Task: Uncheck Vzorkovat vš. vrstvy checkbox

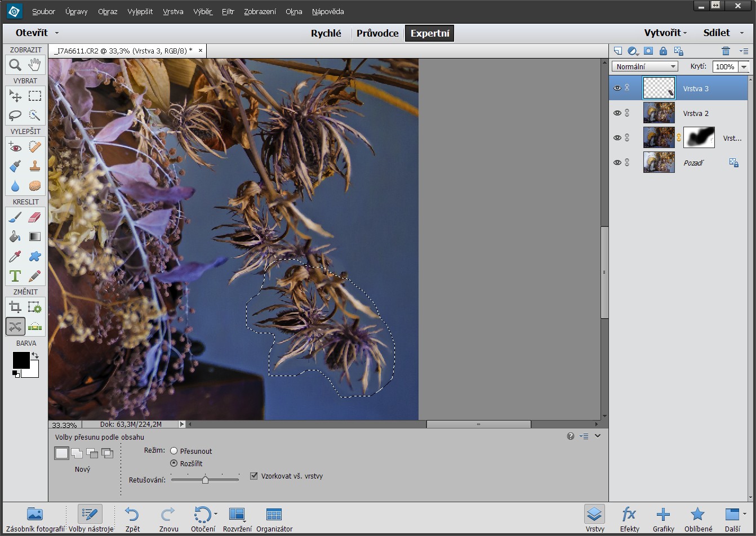Action: pos(254,476)
